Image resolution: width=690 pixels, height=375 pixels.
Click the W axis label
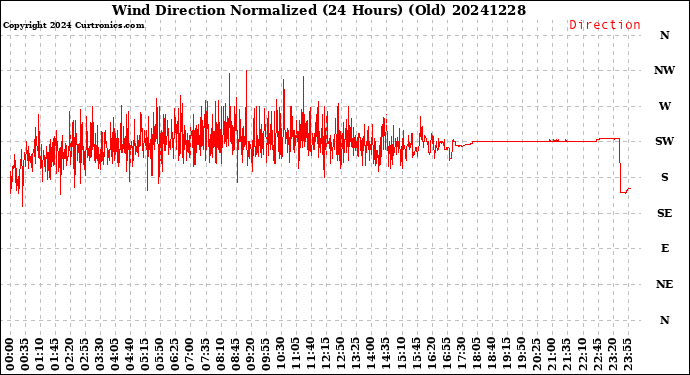[664, 106]
